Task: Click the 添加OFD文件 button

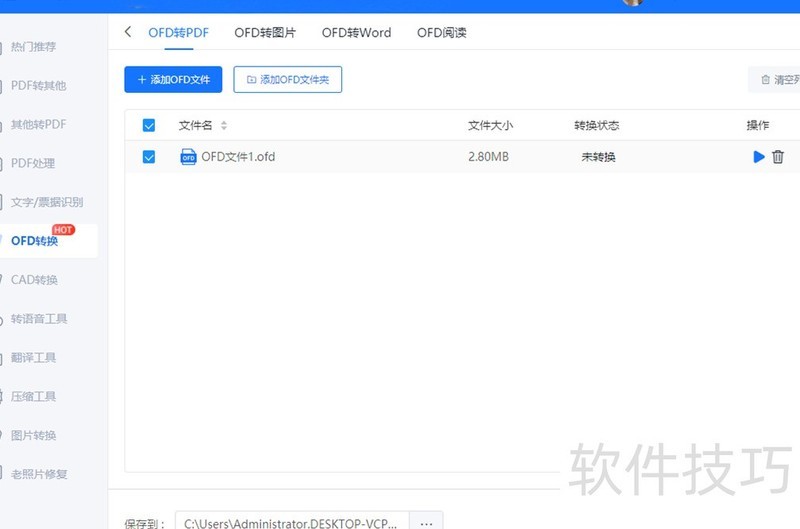Action: click(173, 80)
